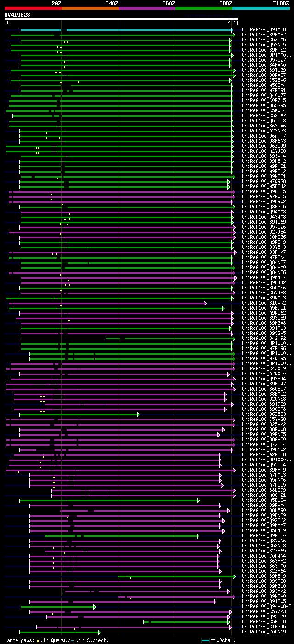Select the UniRef100_Q8W2G5 label
The image size is (294, 644).
tap(264, 207)
